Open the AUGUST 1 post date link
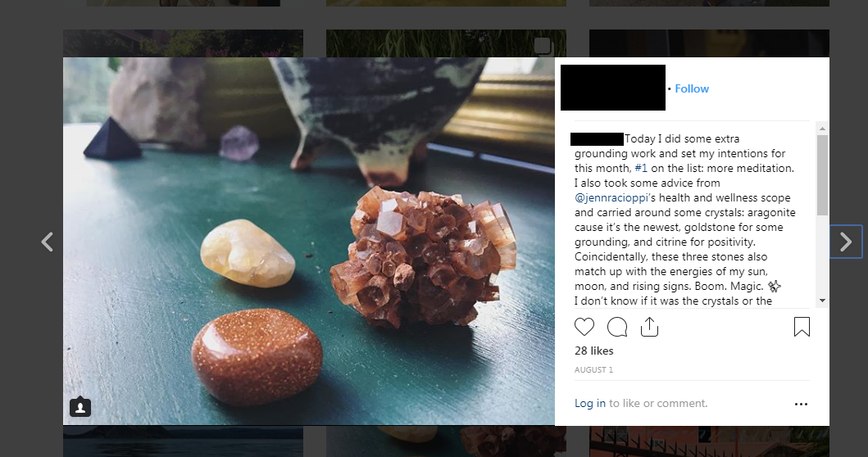The image size is (868, 457). 593,369
